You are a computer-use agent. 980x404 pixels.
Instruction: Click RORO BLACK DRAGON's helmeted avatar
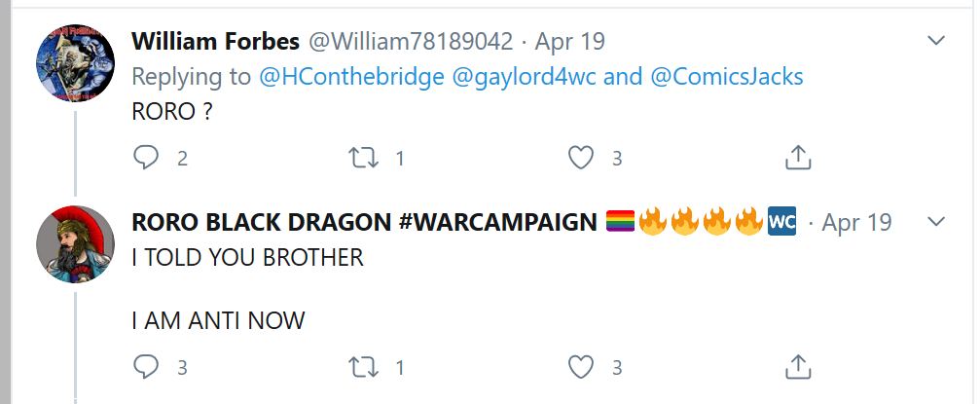point(76,244)
